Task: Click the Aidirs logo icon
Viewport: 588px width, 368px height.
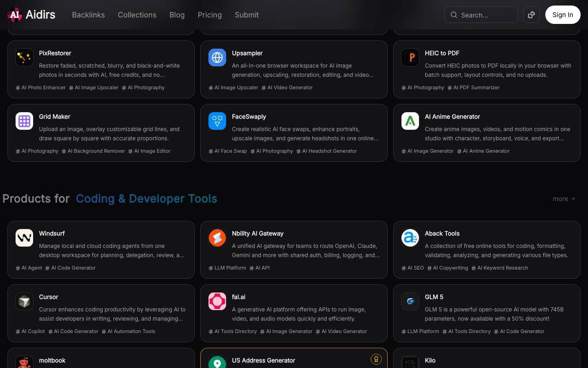Action: click(15, 15)
